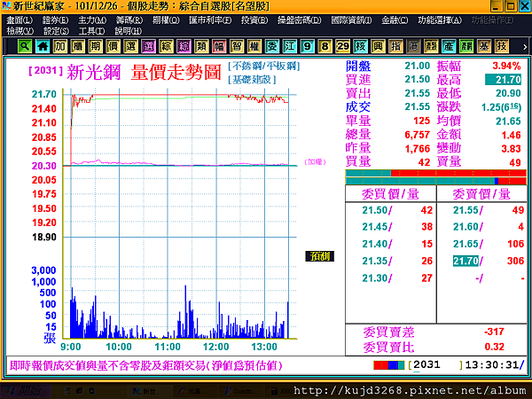This screenshot has width=532, height=399.
Task: Click the 總量 value 6,757
Action: 417,135
